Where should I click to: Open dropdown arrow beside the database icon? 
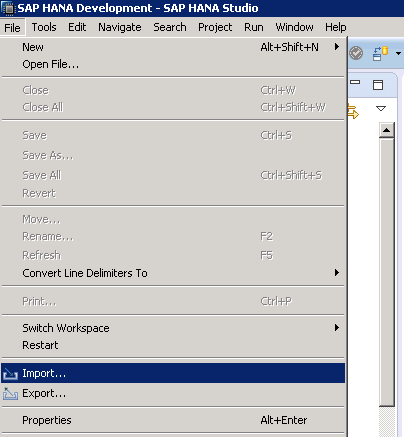click(398, 53)
